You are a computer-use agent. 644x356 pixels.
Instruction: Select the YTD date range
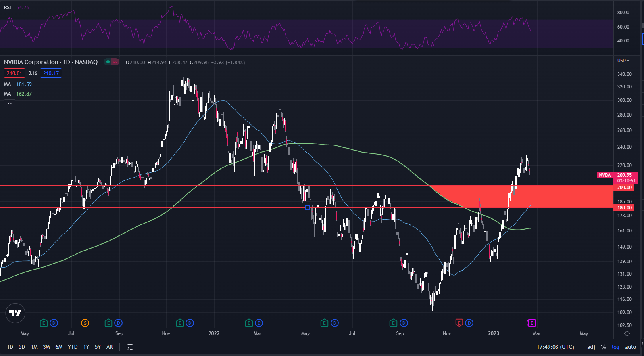pyautogui.click(x=73, y=347)
